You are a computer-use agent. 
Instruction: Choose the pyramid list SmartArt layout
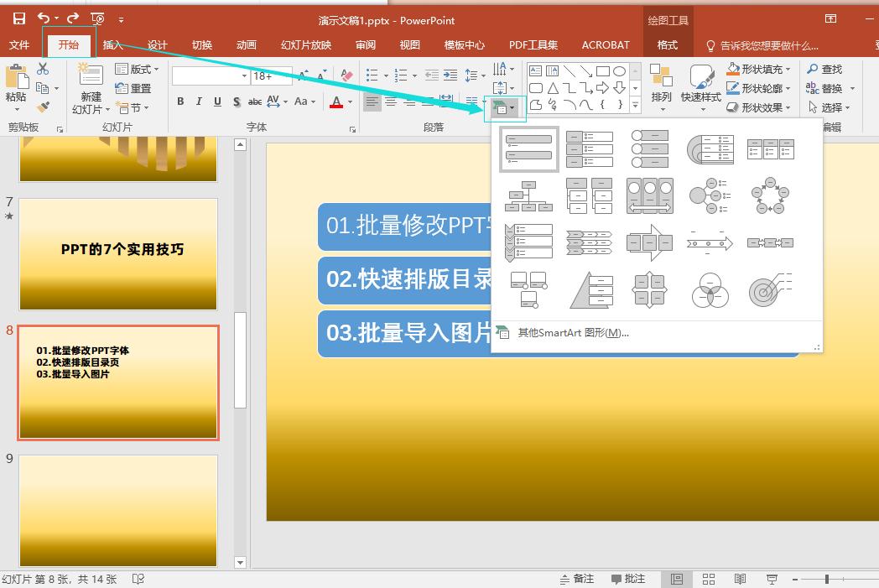[x=589, y=290]
